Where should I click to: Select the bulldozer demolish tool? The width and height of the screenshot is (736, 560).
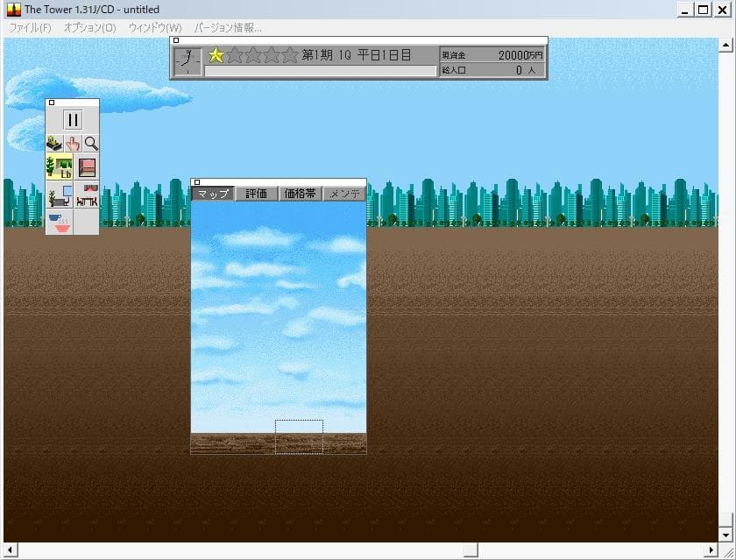[x=55, y=143]
